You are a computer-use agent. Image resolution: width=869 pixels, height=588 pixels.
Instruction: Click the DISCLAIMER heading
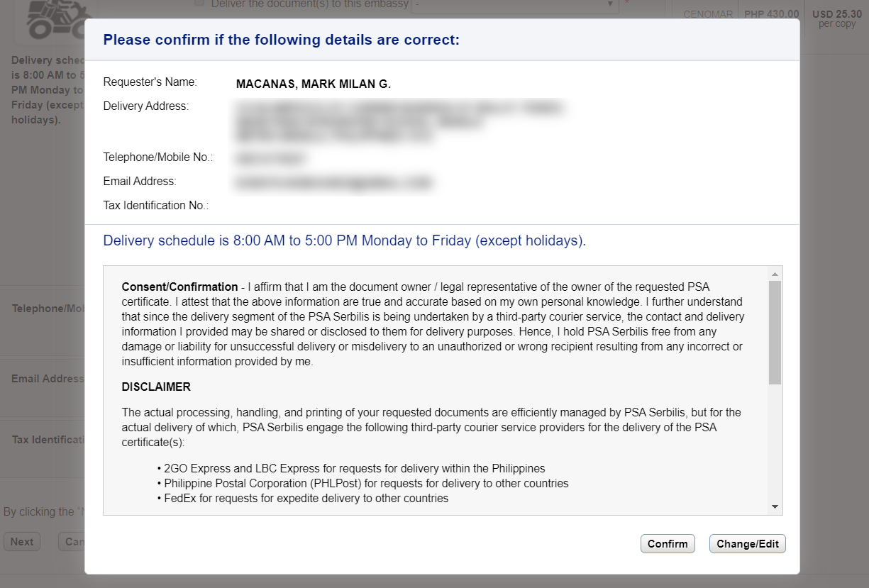(x=156, y=387)
